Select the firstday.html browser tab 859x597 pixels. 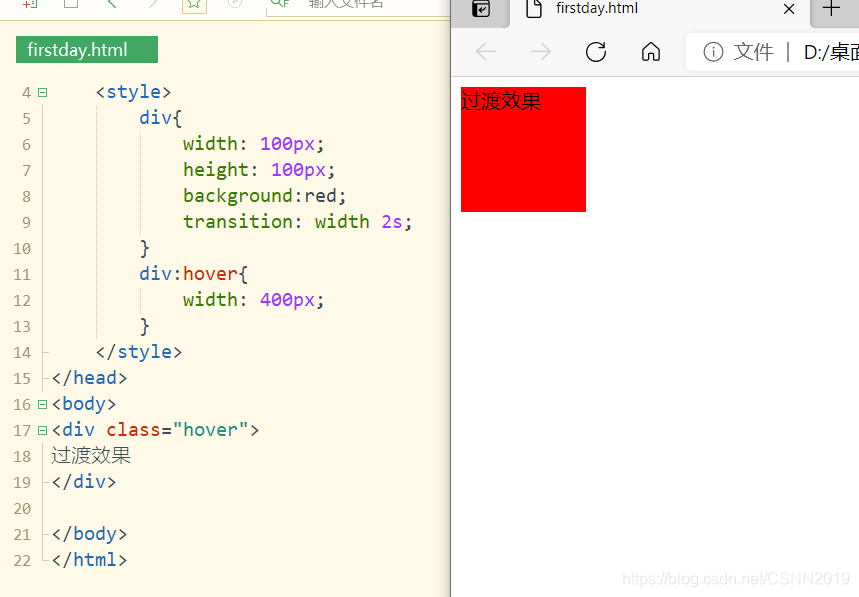(x=660, y=11)
